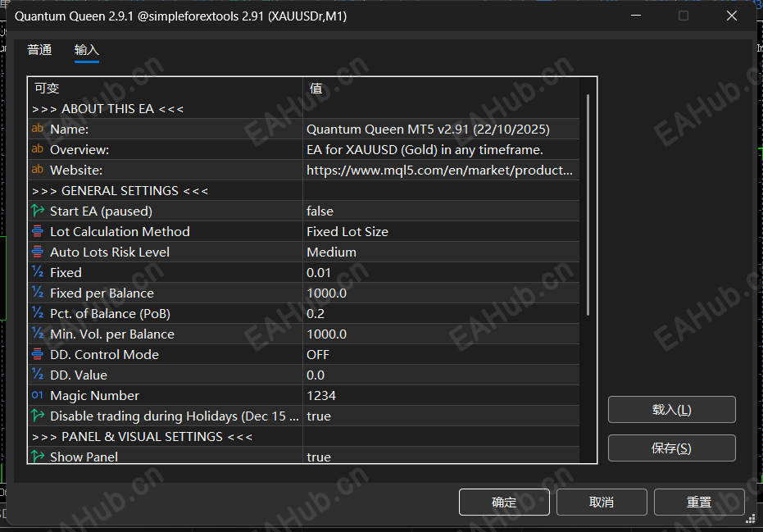Click the 可变 column header
763x532 pixels.
[x=166, y=88]
